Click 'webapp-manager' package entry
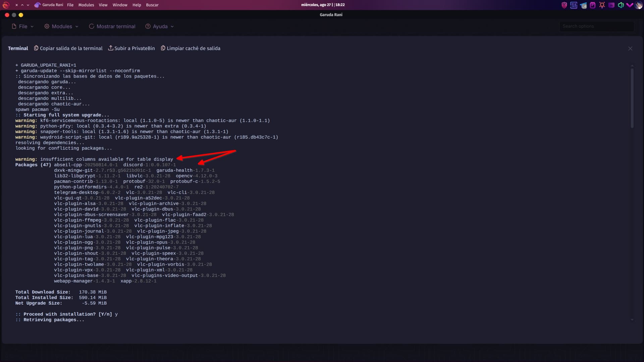Viewport: 644px width, 362px height. (x=85, y=281)
